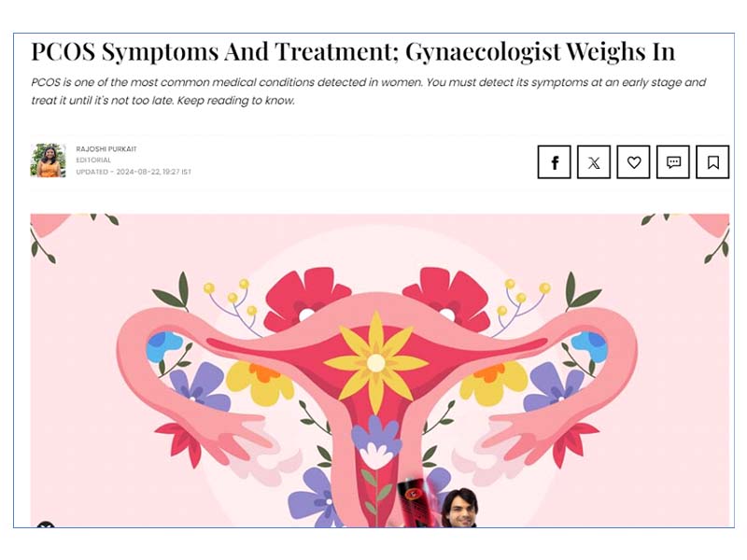The image size is (747, 560).
Task: Like the article with heart icon
Action: tap(633, 162)
